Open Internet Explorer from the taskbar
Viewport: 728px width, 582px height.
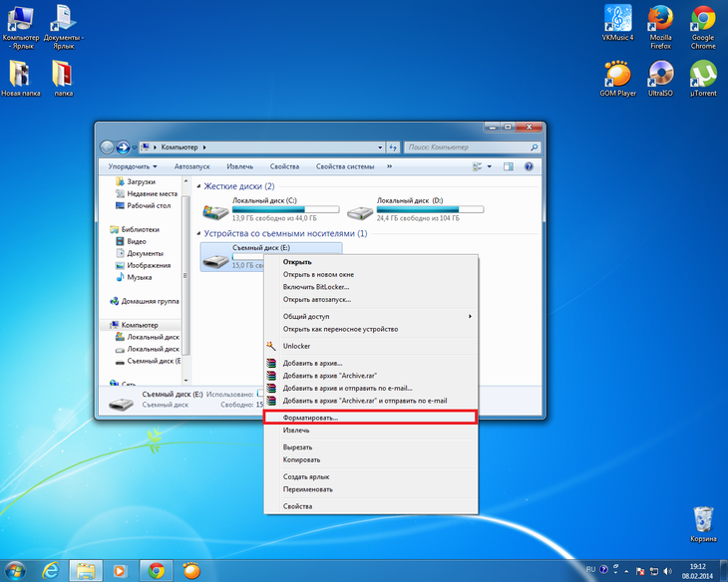pos(50,570)
